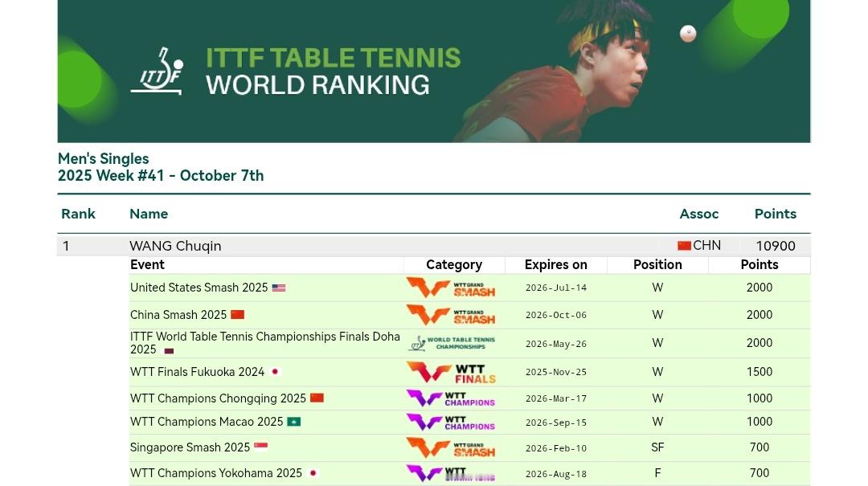The image size is (868, 486).
Task: Click the WTT Champions logo for Chongqing row
Action: (x=451, y=398)
